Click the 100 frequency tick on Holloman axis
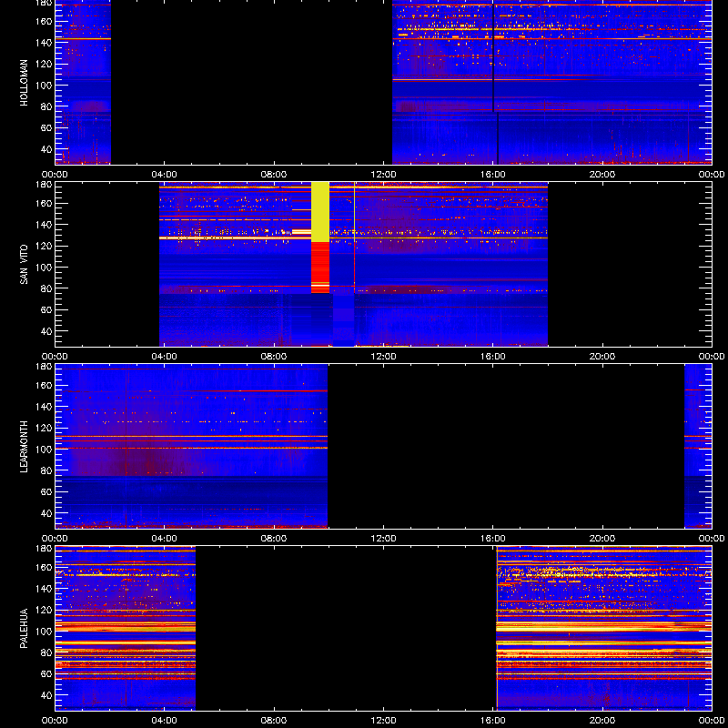This screenshot has width=728, height=728. (45, 86)
